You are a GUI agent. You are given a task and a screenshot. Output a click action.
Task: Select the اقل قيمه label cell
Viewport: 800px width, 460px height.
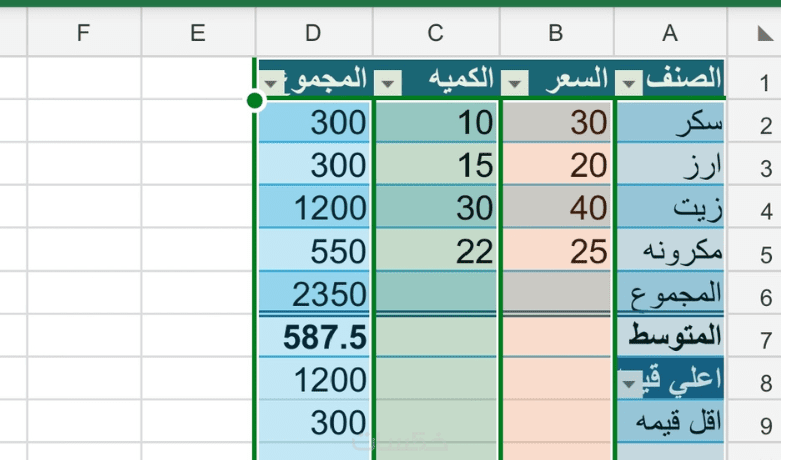670,425
